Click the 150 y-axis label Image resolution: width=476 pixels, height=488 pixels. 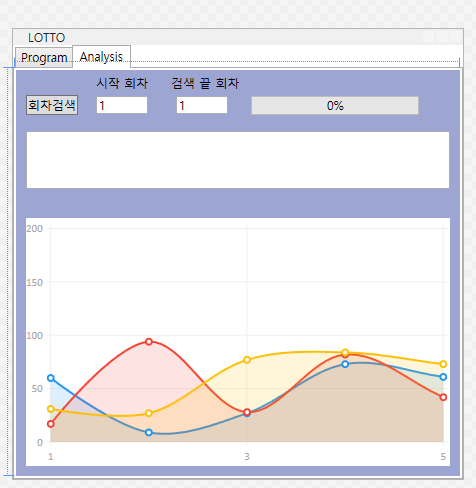[35, 282]
